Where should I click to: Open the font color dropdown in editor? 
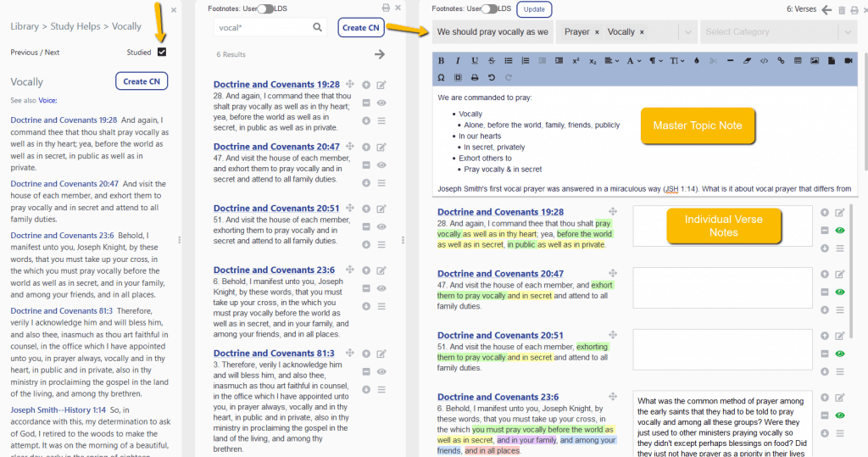click(x=634, y=60)
